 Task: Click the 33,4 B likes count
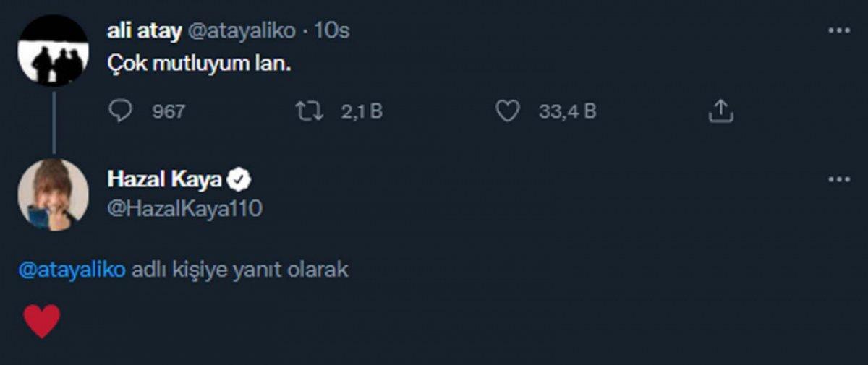[567, 111]
